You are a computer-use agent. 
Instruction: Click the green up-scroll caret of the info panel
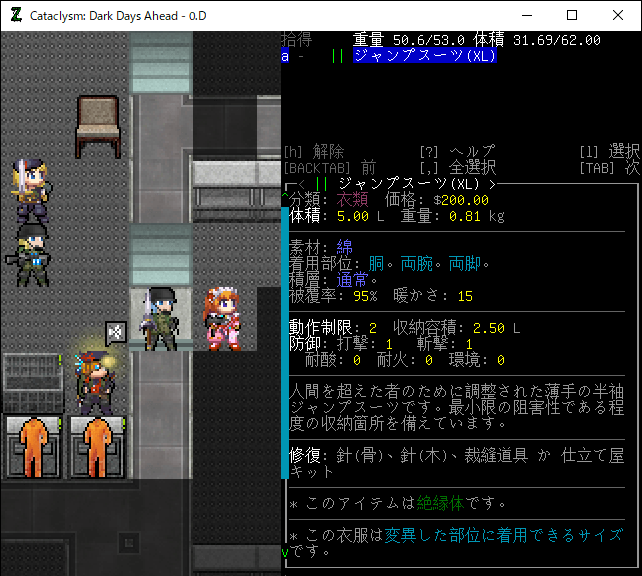285,197
